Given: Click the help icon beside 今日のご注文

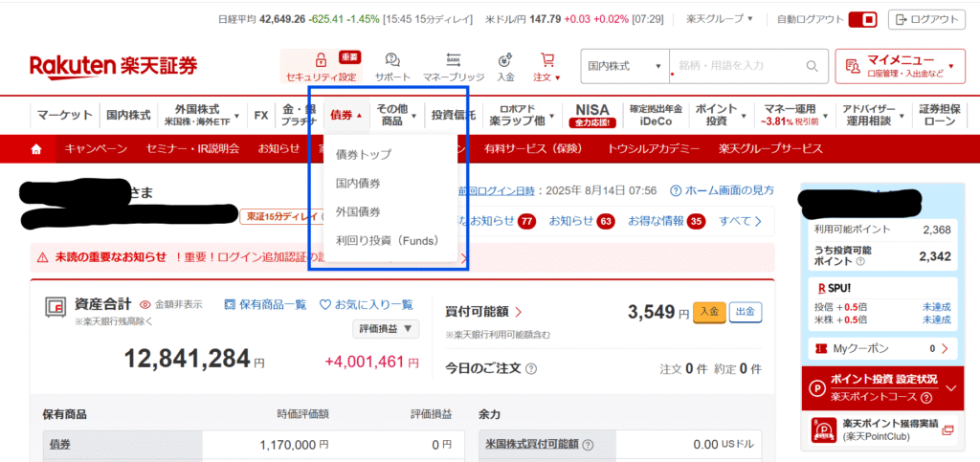Looking at the screenshot, I should pos(531,368).
